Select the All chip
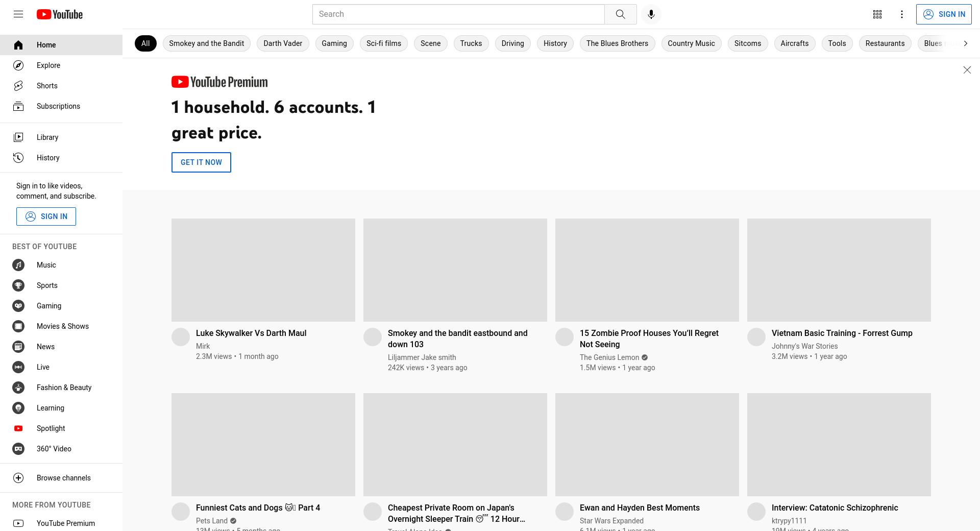This screenshot has height=531, width=980. 145,43
